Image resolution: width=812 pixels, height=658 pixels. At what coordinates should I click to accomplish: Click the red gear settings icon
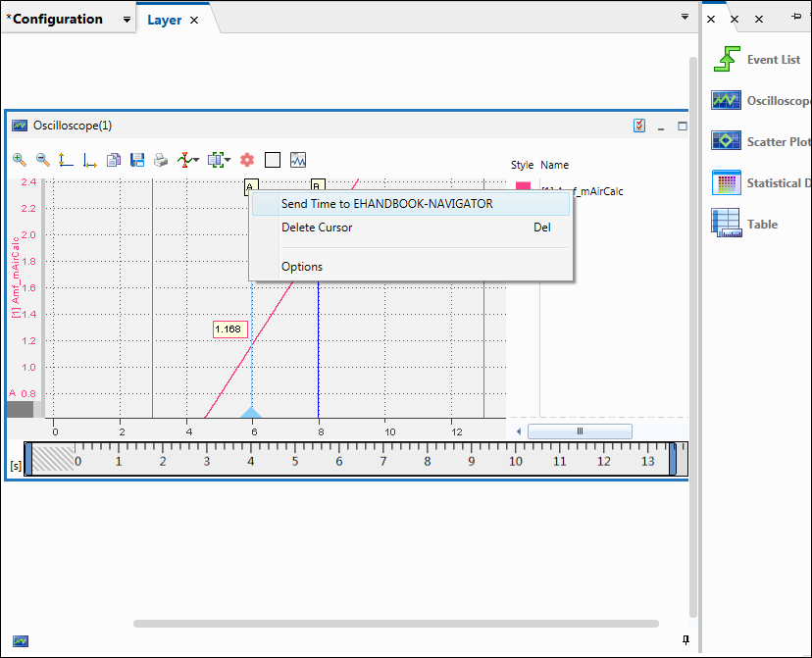(247, 159)
